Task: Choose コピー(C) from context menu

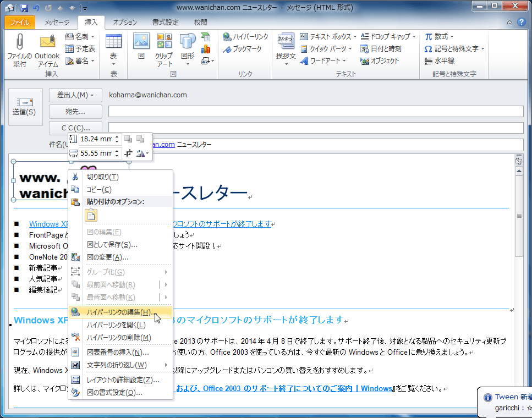Action: click(120, 190)
